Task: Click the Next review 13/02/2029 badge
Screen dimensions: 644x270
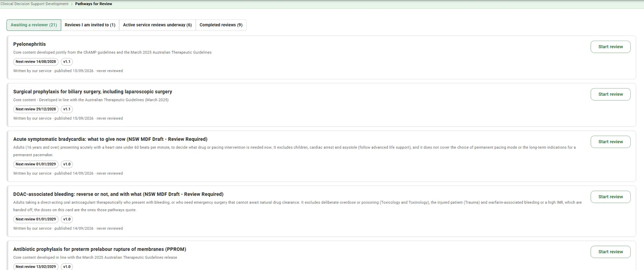Action: (36, 267)
